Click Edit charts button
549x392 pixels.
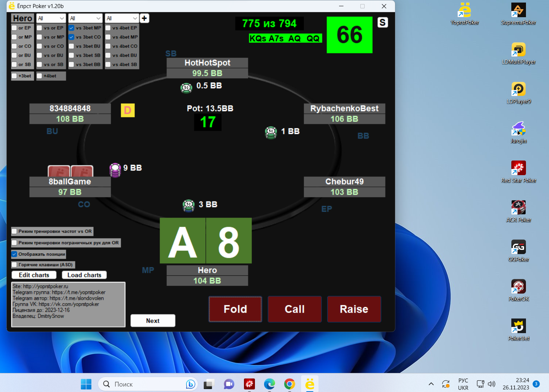[x=34, y=275]
